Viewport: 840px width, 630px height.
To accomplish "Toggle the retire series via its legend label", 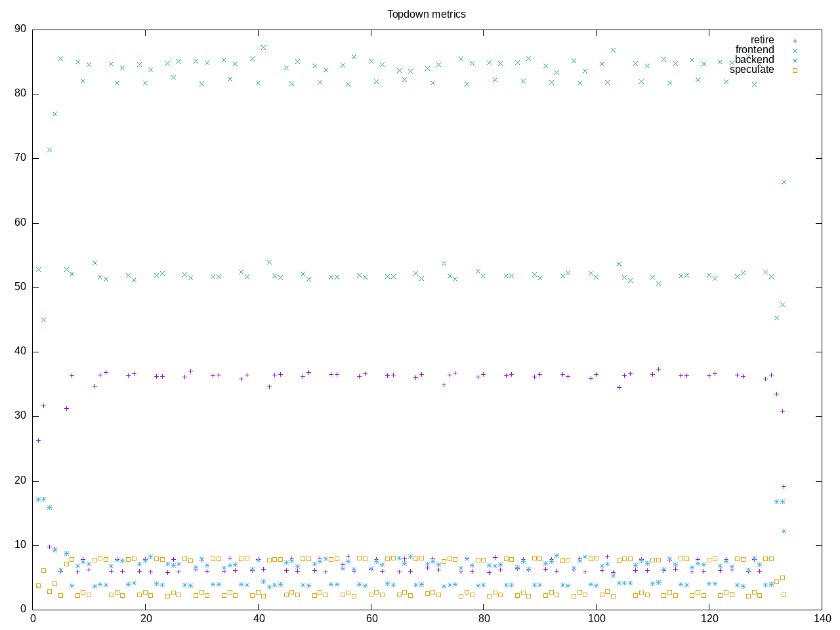I will point(762,40).
